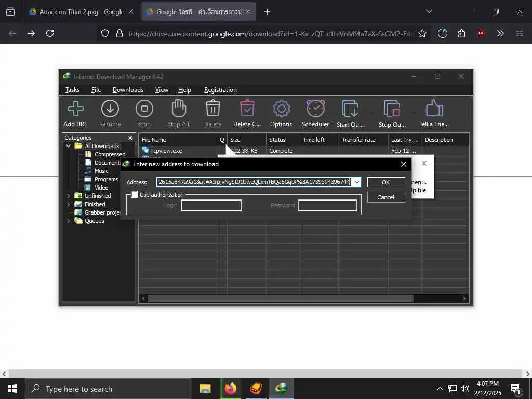532x399 pixels.
Task: Collapse the All Downloads tree node
Action: pyautogui.click(x=68, y=146)
